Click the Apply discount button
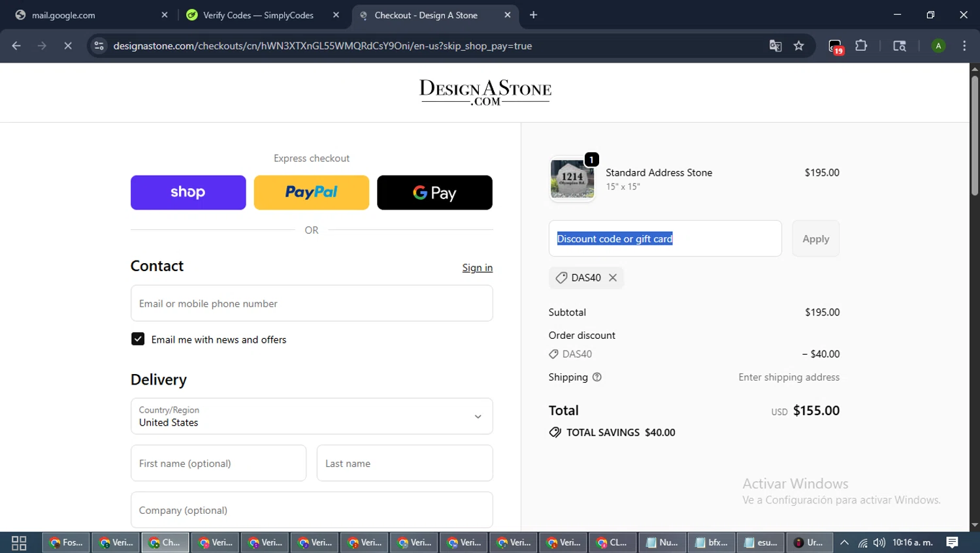The image size is (980, 553). (x=816, y=238)
